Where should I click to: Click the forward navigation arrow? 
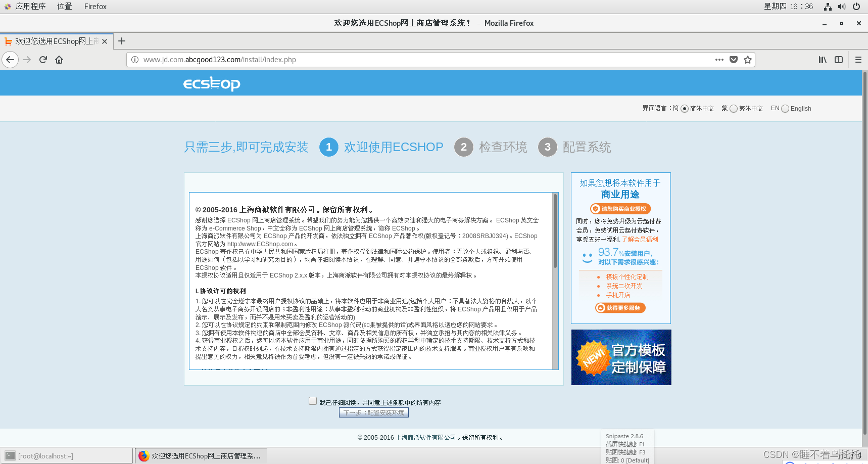coord(27,60)
